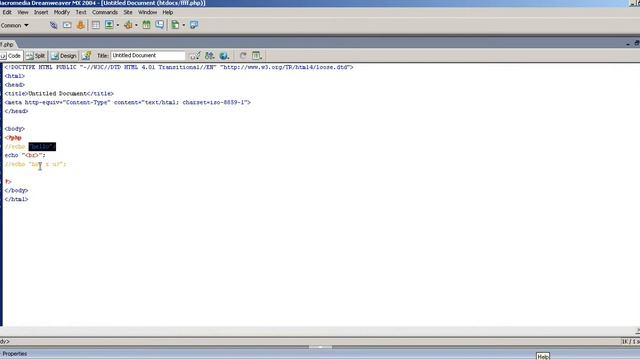Viewport: 640px width, 360px height.
Task: Open the Text menu
Action: [81, 12]
